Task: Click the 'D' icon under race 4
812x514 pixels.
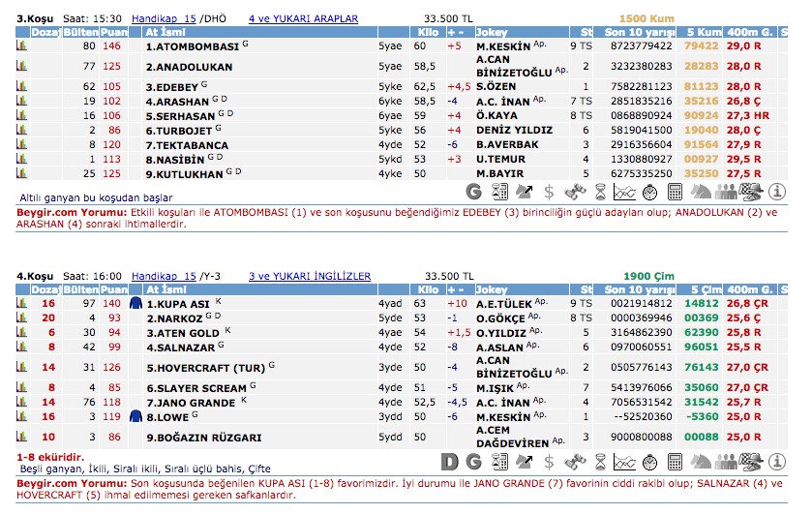Action: click(x=449, y=463)
